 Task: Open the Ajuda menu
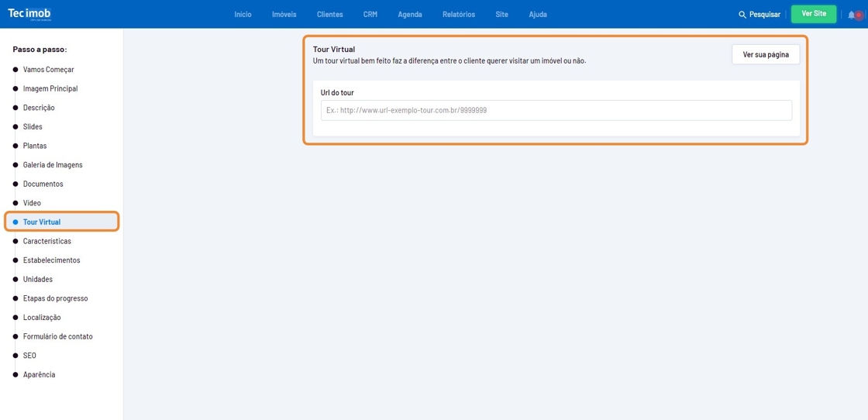tap(537, 14)
